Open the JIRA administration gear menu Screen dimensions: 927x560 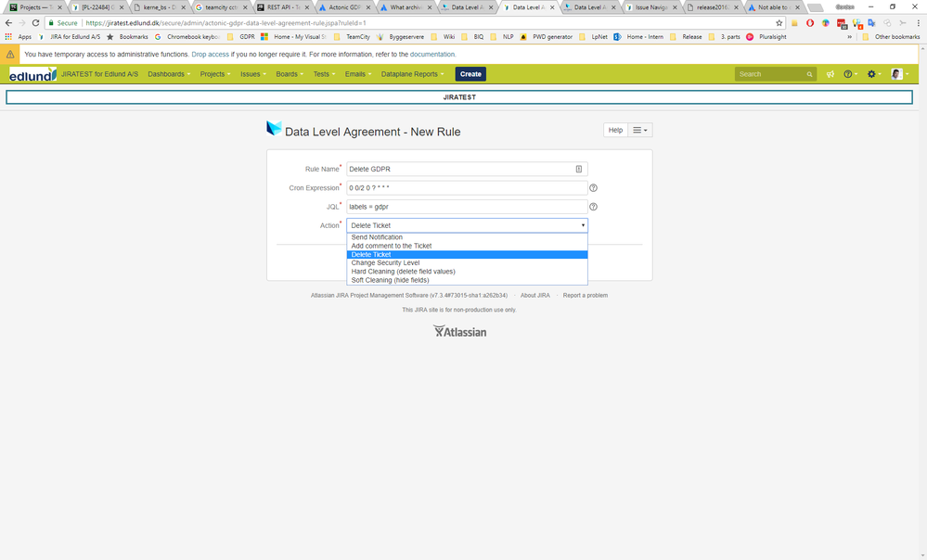tap(873, 74)
